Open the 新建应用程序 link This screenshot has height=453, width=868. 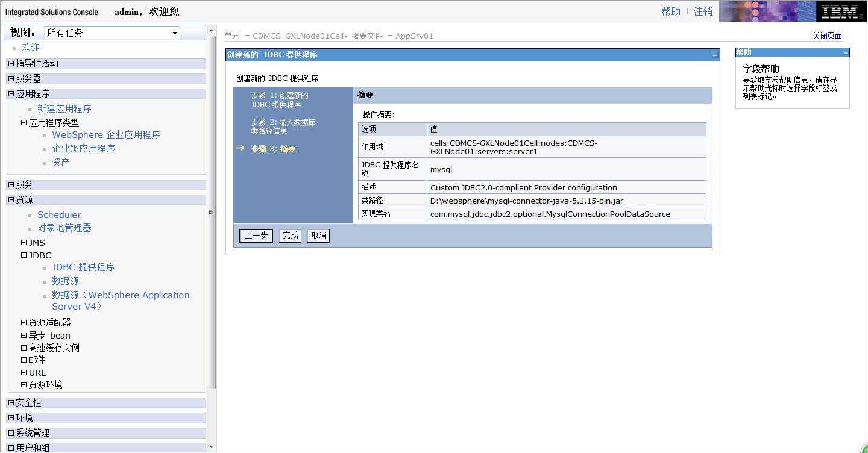point(64,109)
